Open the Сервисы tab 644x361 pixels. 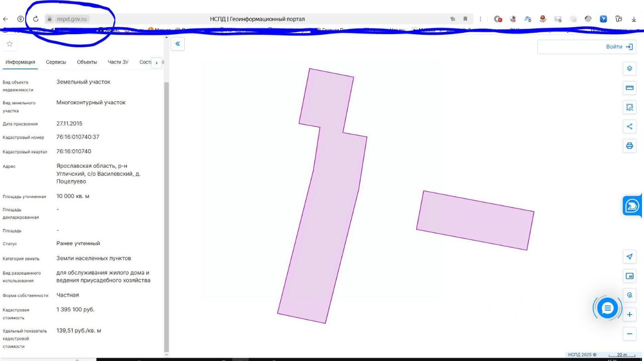[56, 62]
